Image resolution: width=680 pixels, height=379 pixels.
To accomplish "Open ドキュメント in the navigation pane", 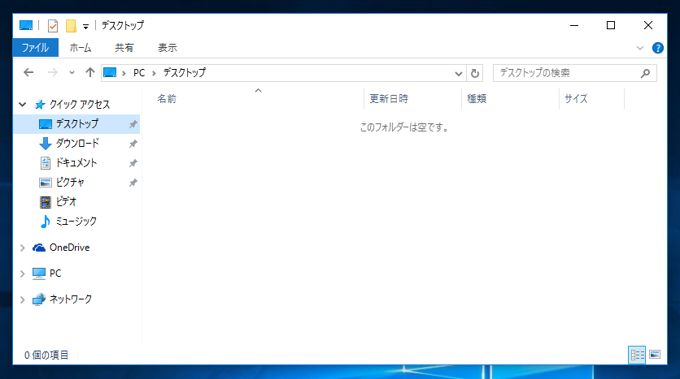I will (76, 163).
